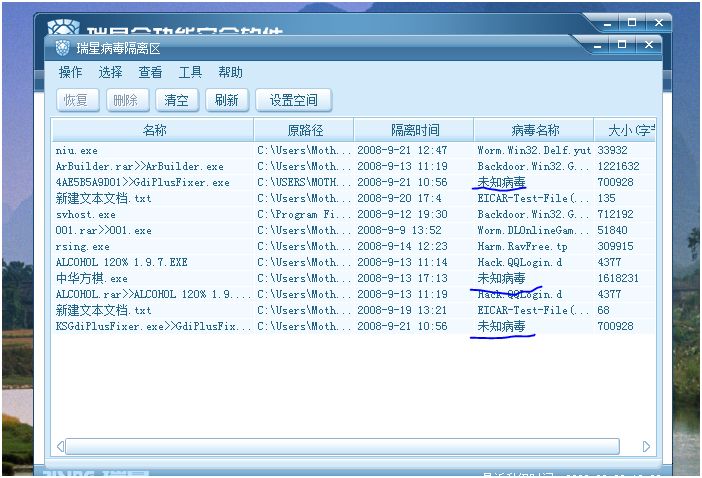The width and height of the screenshot is (702, 478).
Task: Open the 选择 menu
Action: [110, 72]
